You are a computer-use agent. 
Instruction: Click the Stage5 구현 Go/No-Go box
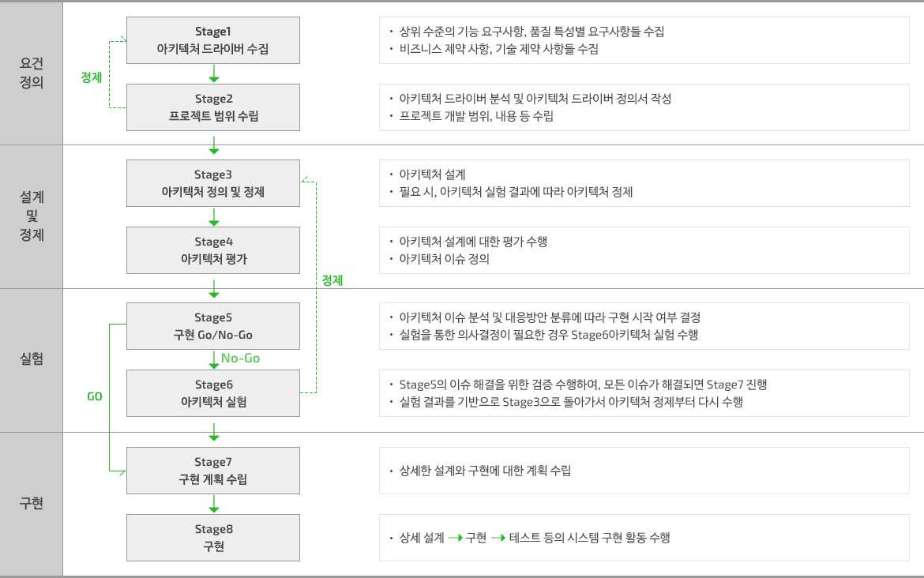212,326
